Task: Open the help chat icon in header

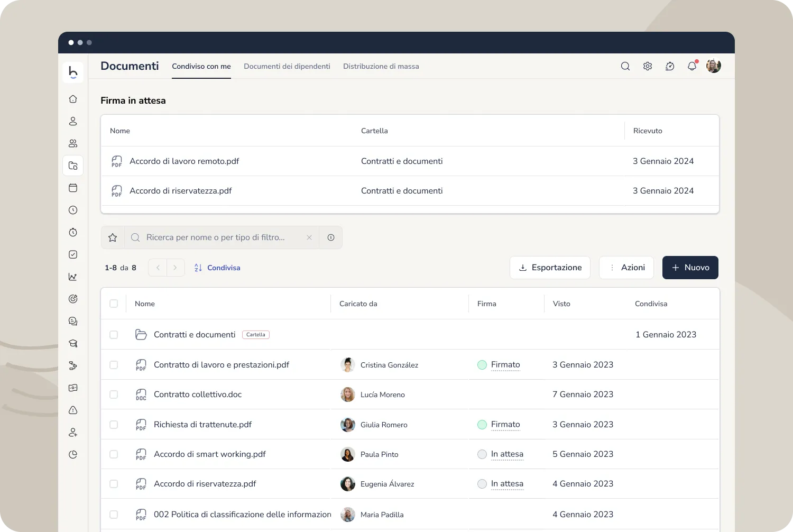Action: [670, 66]
